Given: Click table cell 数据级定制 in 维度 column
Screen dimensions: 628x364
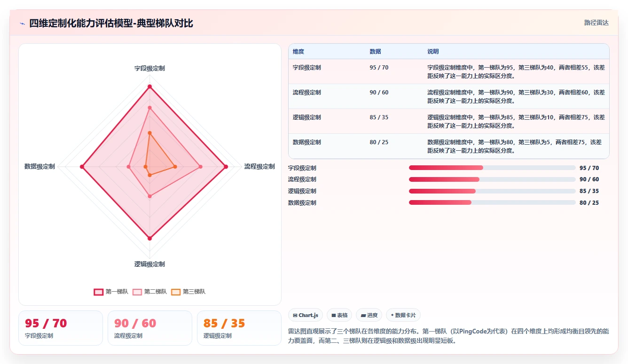Looking at the screenshot, I should tap(307, 142).
